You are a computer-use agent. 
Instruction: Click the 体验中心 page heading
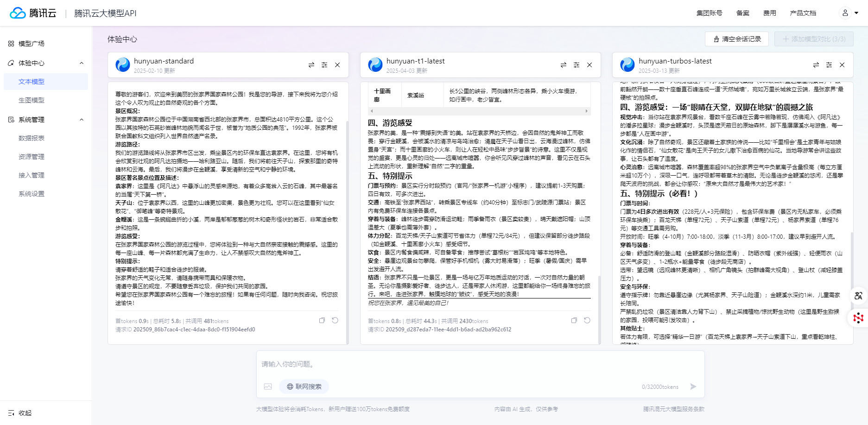pyautogui.click(x=122, y=39)
